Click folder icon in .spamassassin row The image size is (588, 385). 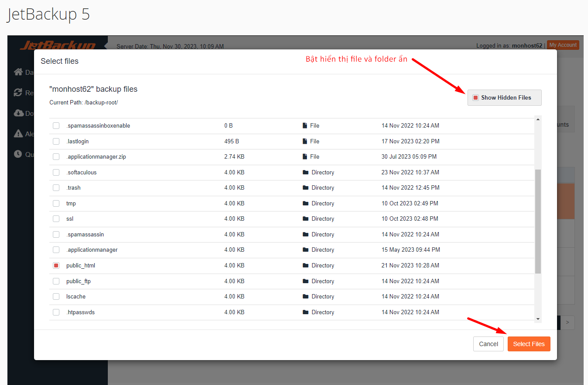click(x=306, y=234)
